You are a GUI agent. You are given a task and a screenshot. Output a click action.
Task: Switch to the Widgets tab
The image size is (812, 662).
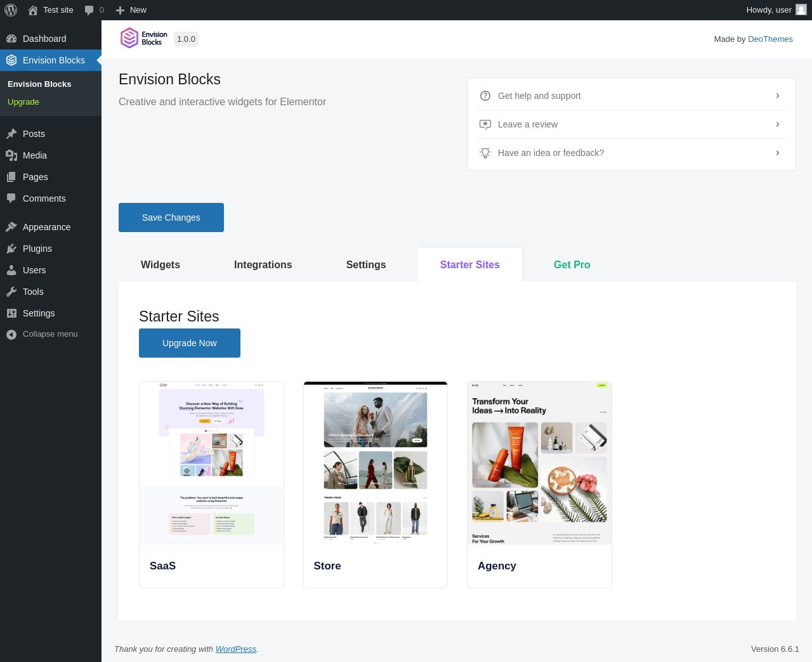[x=160, y=264]
